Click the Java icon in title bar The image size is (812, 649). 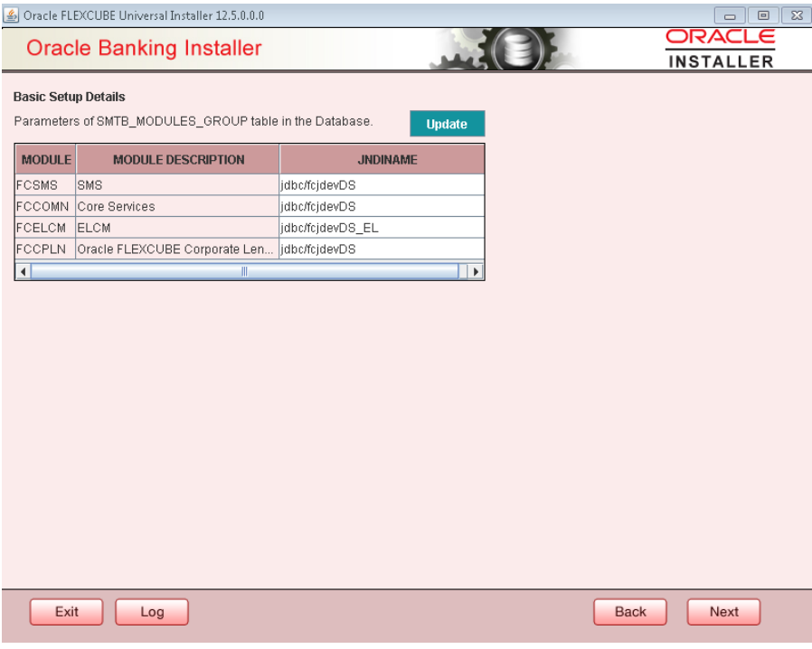(x=11, y=15)
